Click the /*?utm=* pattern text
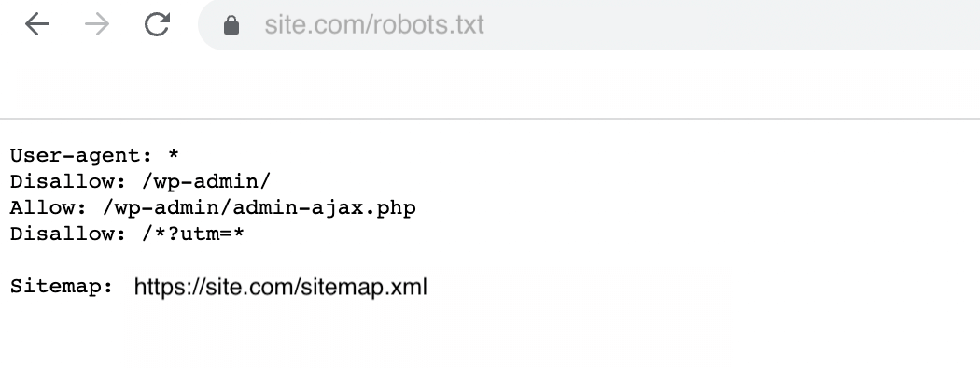Screen dimensions: 980x368 pyautogui.click(x=192, y=234)
